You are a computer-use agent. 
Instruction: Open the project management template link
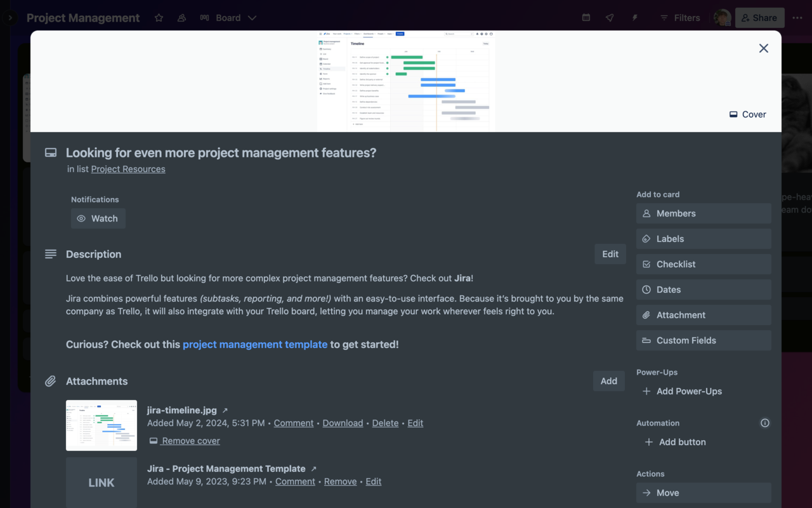(x=255, y=344)
